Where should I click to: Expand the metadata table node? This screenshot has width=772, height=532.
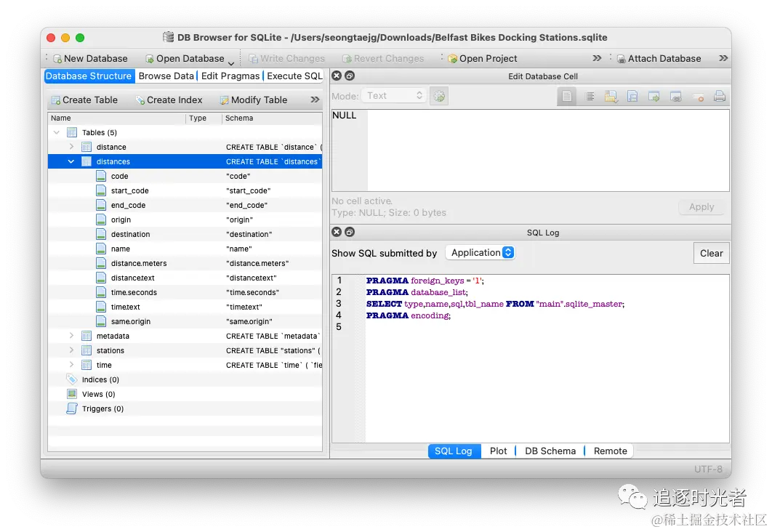pos(71,336)
